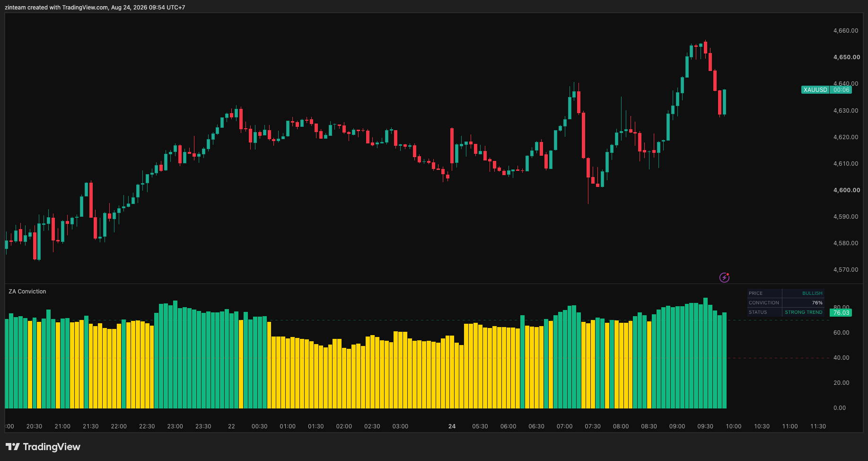Click the ZA Conviction indicator title
This screenshot has height=461, width=868.
[27, 292]
